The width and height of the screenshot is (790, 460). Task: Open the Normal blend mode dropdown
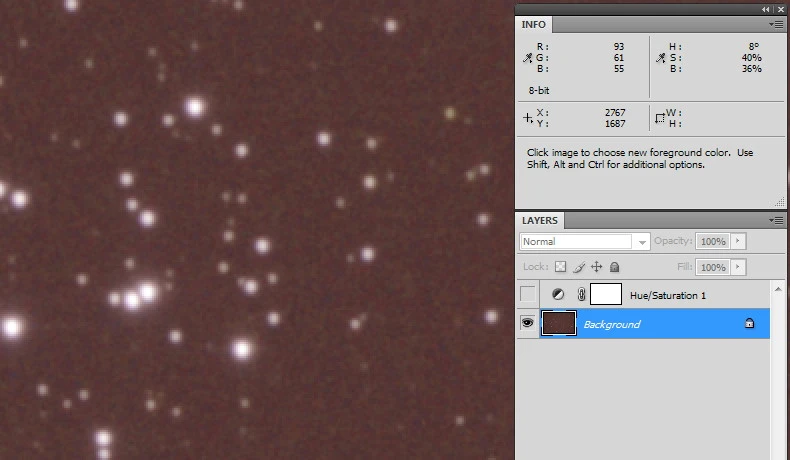click(x=585, y=242)
